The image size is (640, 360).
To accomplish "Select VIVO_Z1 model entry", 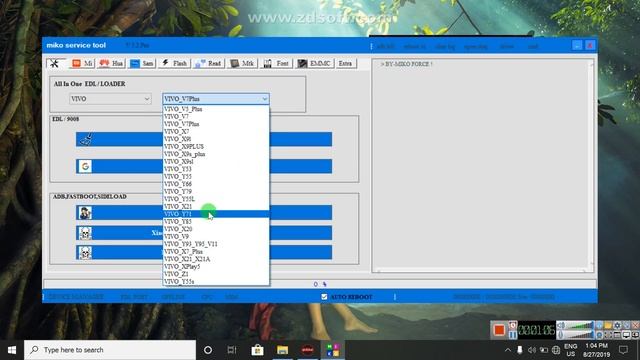I will [x=216, y=274].
